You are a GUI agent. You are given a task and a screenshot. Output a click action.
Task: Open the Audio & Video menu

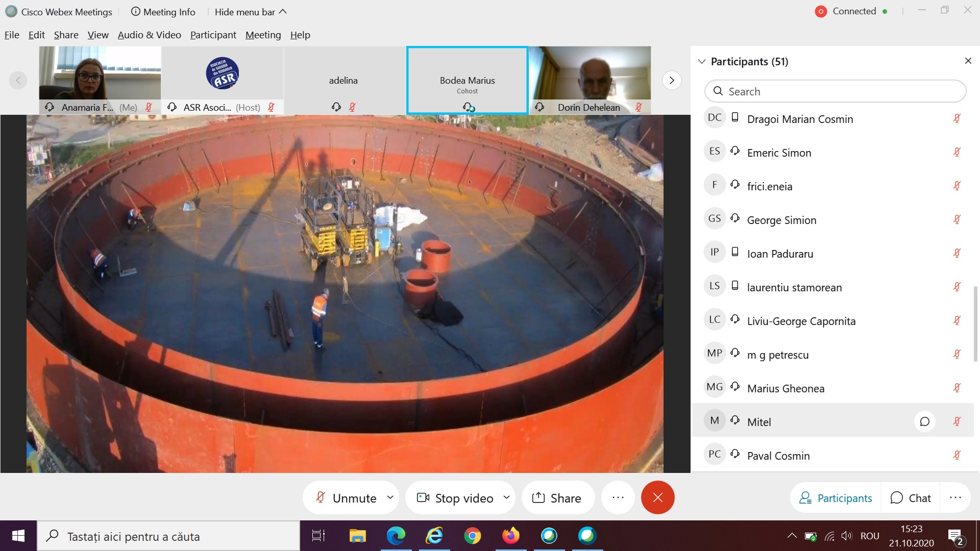pyautogui.click(x=149, y=35)
